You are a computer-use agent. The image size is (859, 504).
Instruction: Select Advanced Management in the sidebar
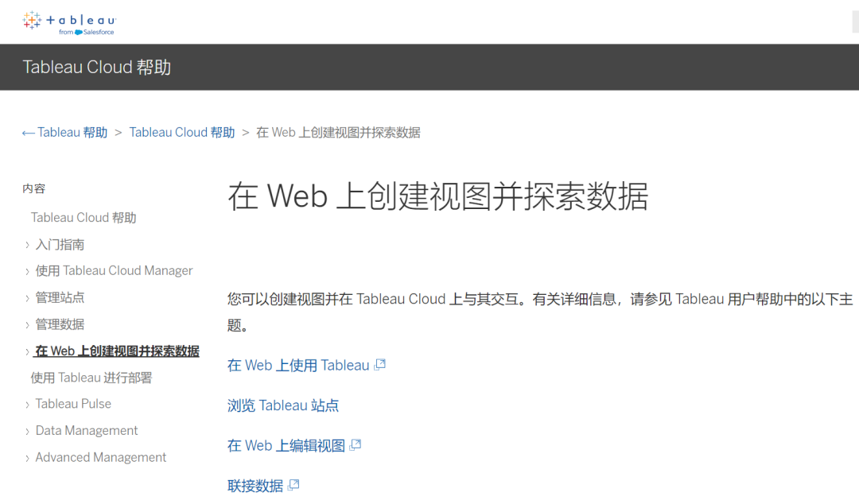(101, 457)
